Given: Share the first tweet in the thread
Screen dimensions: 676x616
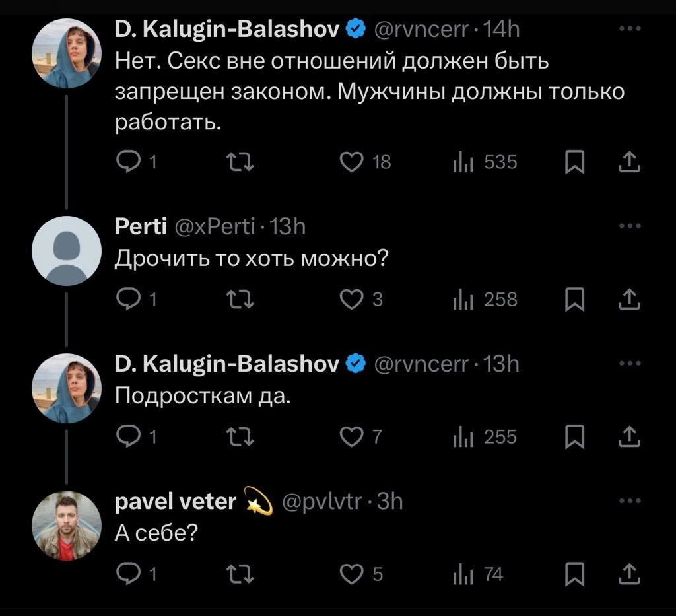Looking at the screenshot, I should pos(630,161).
